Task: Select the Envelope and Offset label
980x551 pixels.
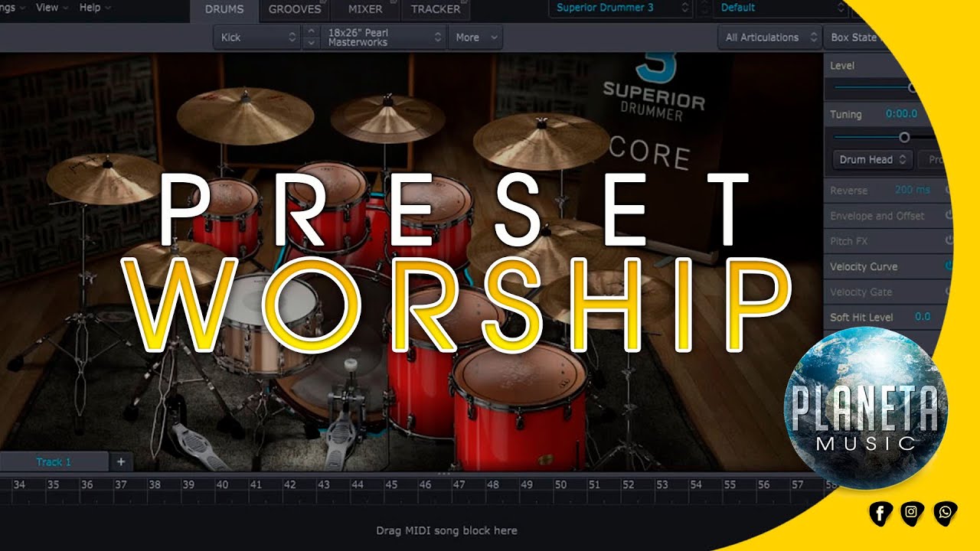Action: tap(877, 216)
